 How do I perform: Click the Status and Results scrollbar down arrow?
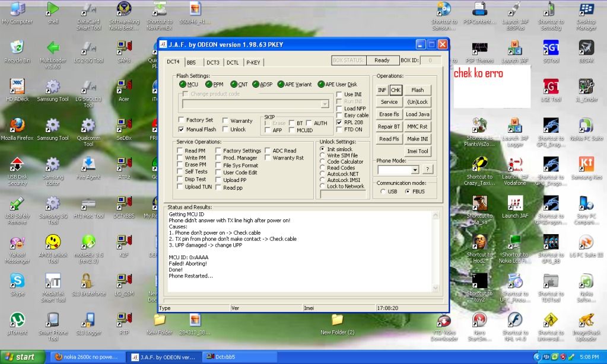pyautogui.click(x=436, y=288)
